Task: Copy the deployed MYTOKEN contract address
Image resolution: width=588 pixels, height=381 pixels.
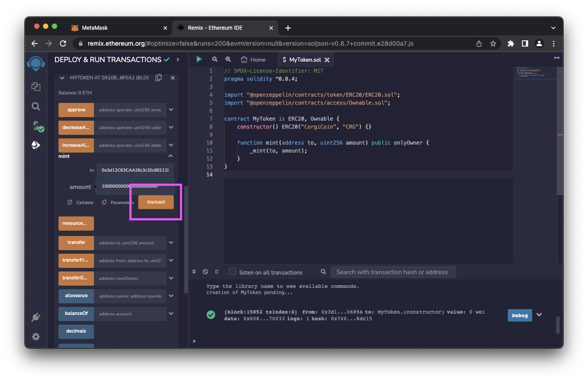Action: (x=159, y=78)
